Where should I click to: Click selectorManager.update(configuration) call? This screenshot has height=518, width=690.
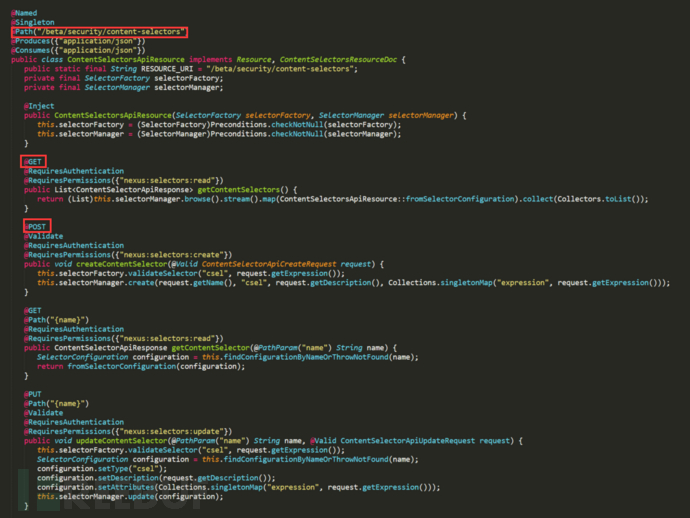141,496
